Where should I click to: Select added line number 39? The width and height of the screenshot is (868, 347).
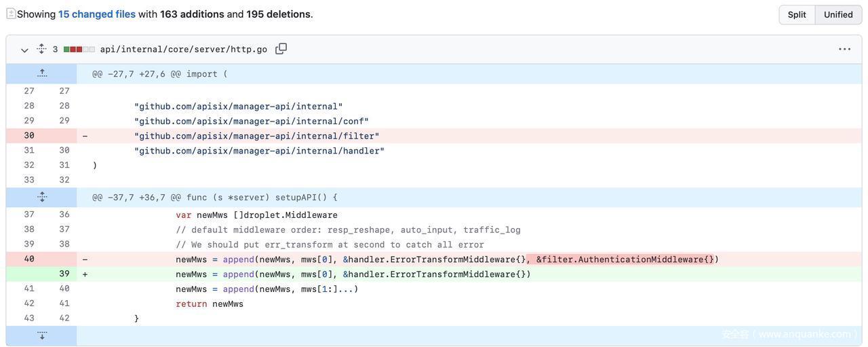64,274
